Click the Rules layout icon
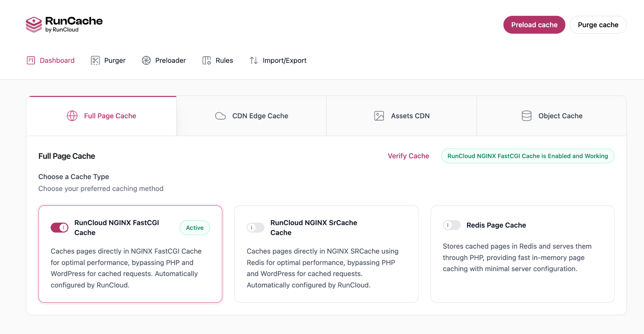This screenshot has width=644, height=334. point(207,60)
